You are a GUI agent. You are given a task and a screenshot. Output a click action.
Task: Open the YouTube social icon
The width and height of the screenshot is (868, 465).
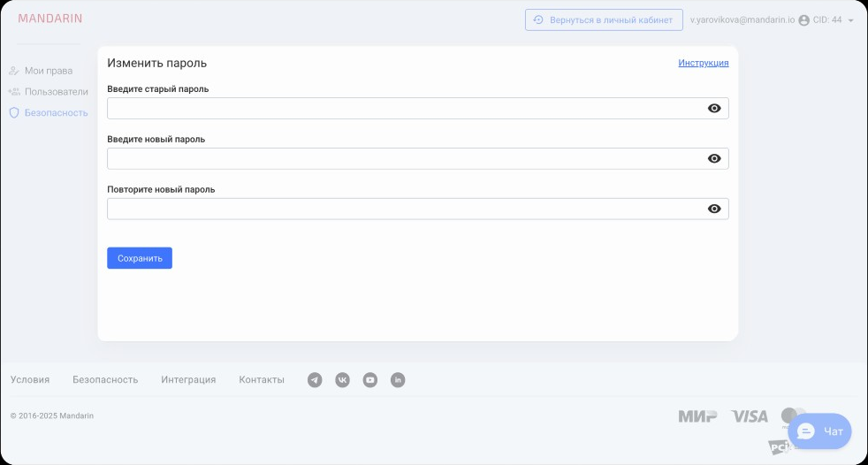[370, 380]
